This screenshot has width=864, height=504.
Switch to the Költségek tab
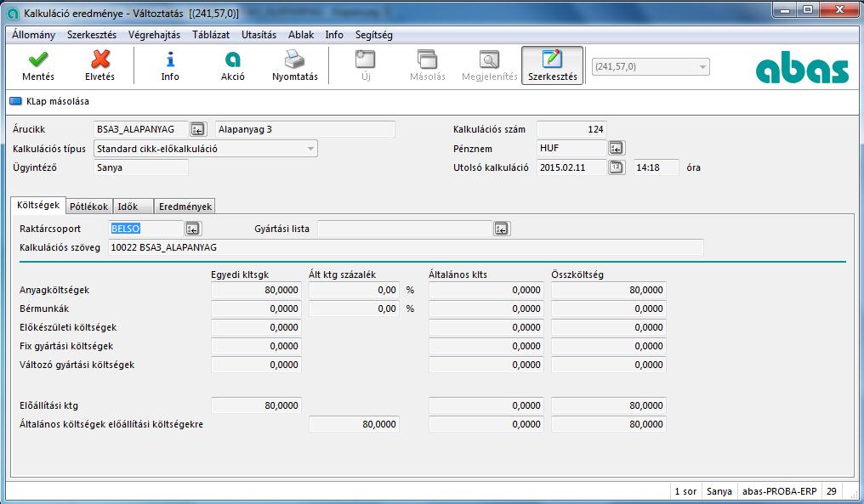[x=38, y=205]
